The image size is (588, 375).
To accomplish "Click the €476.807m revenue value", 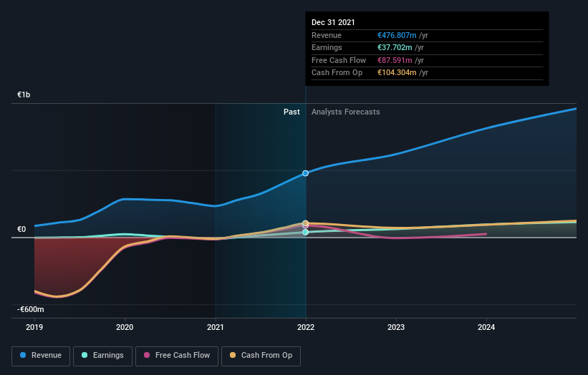I will [397, 35].
